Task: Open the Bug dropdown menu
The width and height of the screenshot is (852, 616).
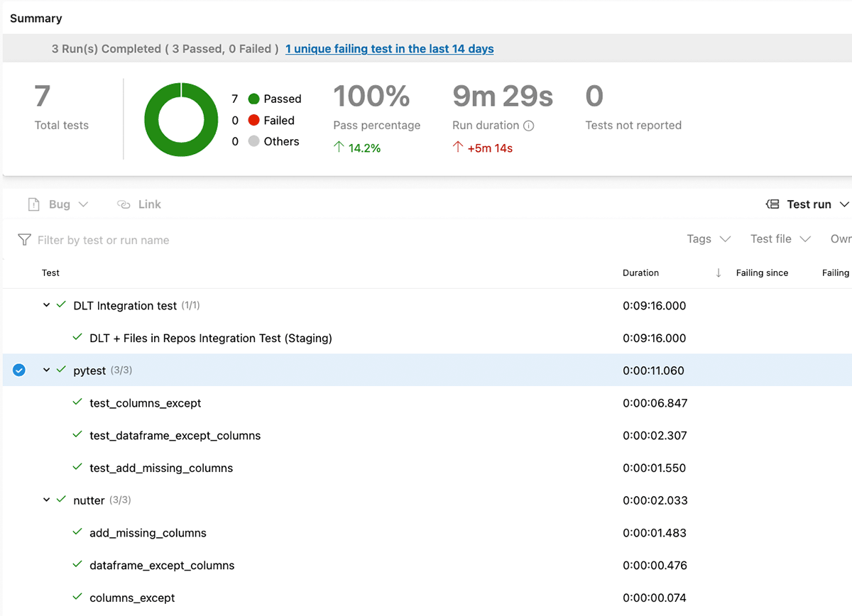Action: coord(83,204)
